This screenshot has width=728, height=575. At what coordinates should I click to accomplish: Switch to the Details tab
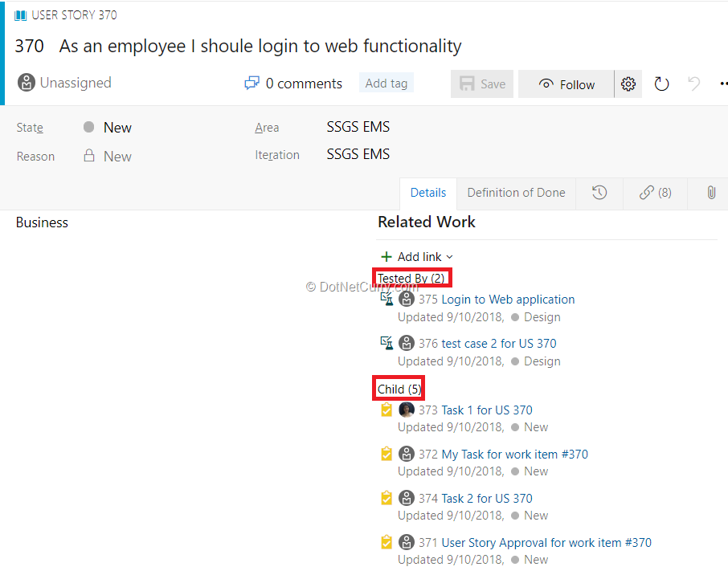[428, 193]
